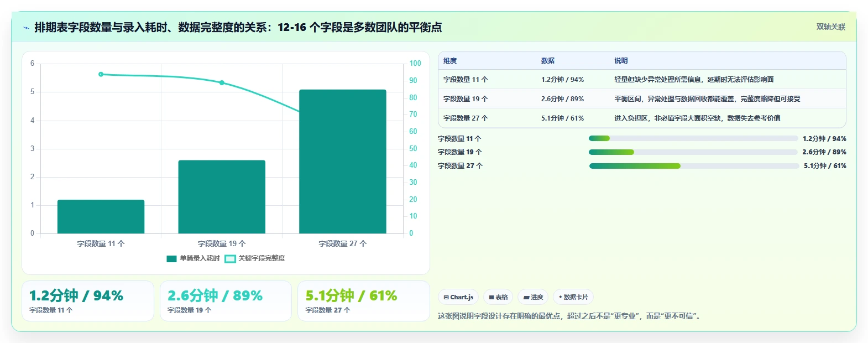Click the 89% line point over the 19 个 bar
This screenshot has width=868, height=343.
(222, 82)
